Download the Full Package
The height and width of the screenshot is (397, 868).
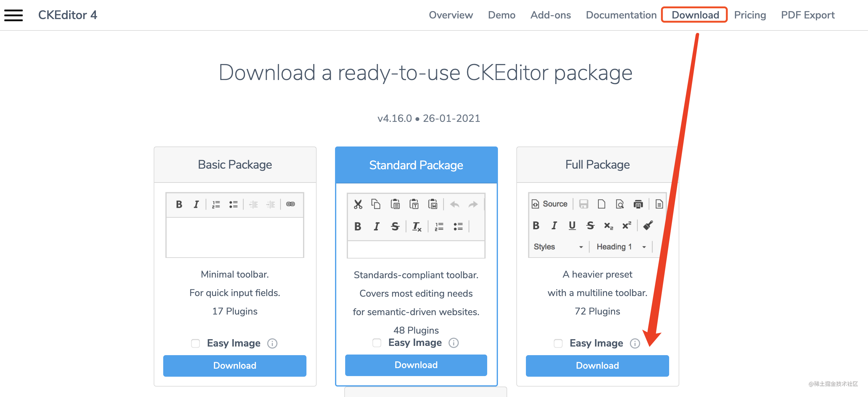click(x=597, y=366)
